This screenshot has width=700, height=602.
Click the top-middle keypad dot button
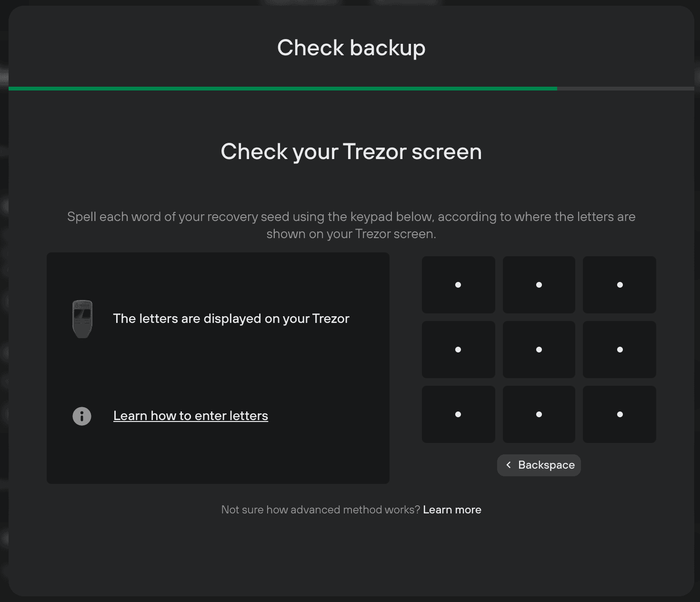click(x=539, y=285)
